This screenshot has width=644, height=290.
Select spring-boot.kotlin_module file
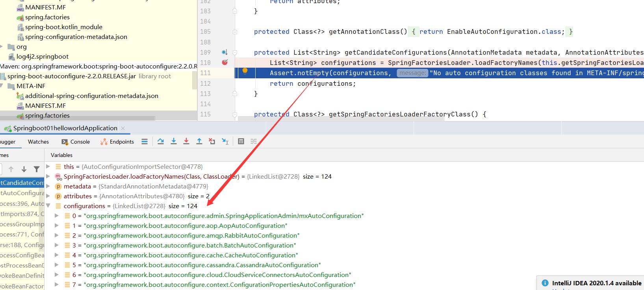tap(63, 27)
